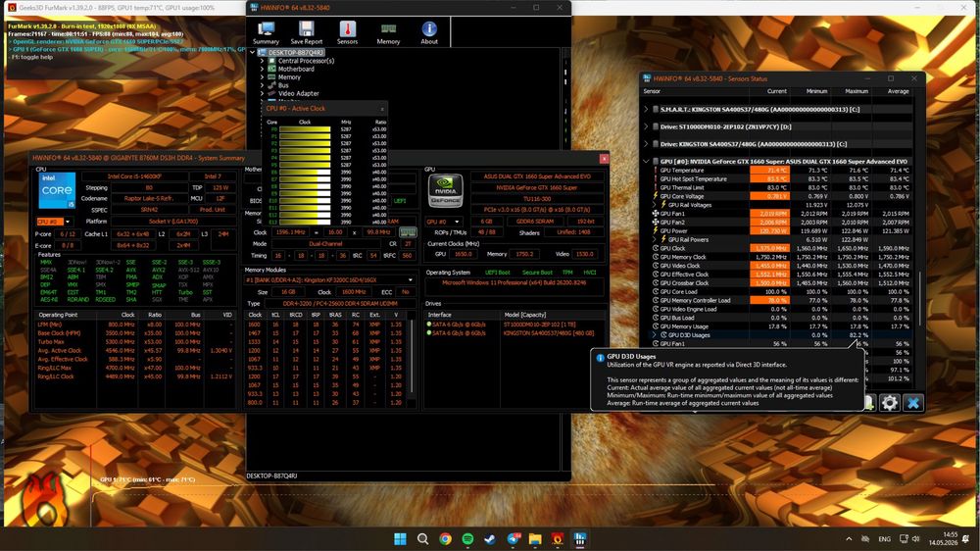Expand GPU Rail Powers subgroup
Image resolution: width=980 pixels, height=551 pixels.
pyautogui.click(x=655, y=239)
